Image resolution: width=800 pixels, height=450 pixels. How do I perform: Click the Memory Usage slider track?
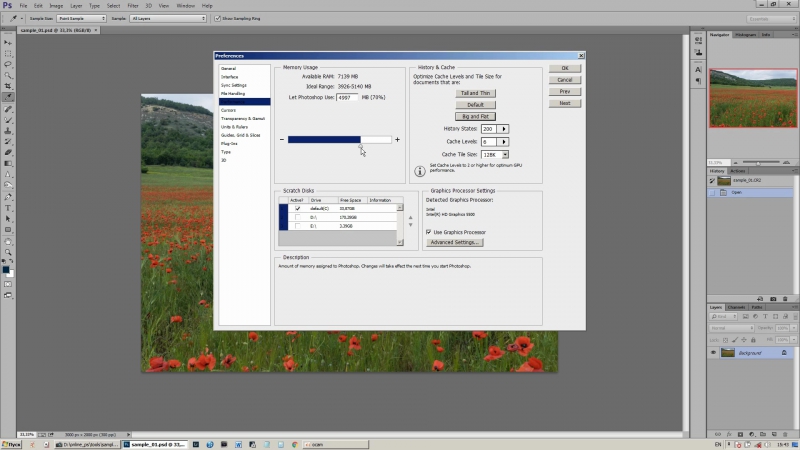click(339, 140)
